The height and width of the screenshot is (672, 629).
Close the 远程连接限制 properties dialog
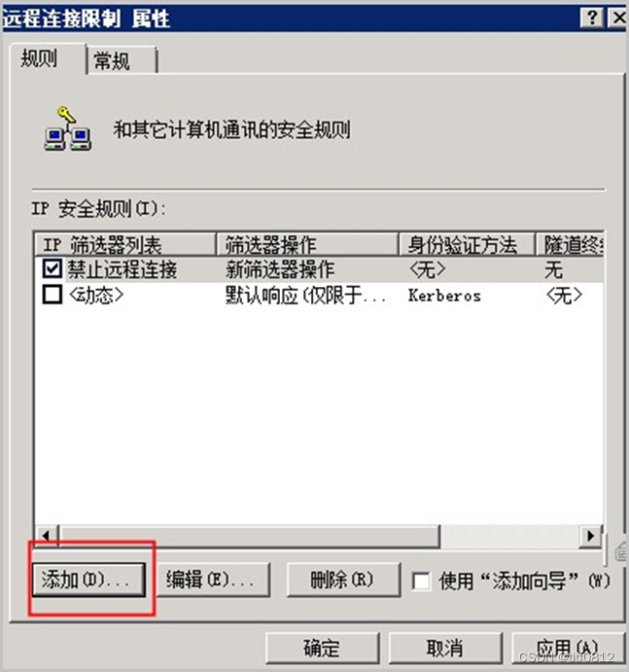pos(618,18)
